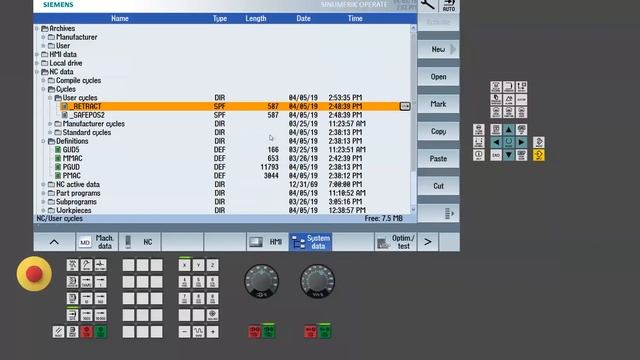Click cursor up arrow key
The width and height of the screenshot is (640, 360).
point(509,130)
